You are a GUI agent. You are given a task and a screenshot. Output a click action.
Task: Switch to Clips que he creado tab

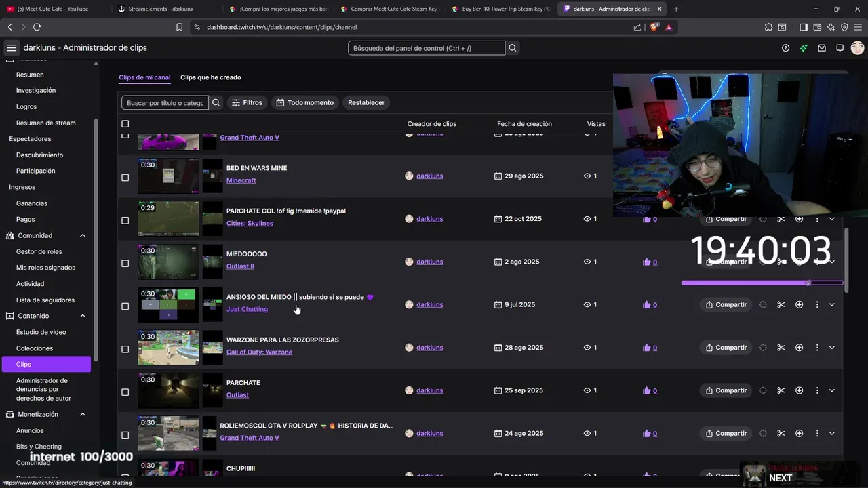(x=210, y=77)
